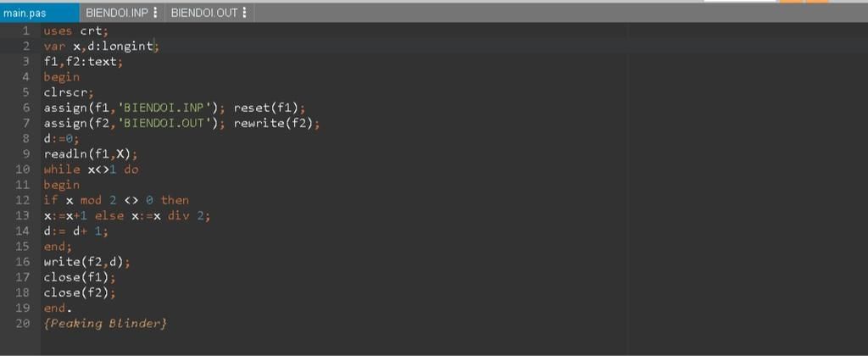Click line number 20 in the gutter

tap(23, 324)
